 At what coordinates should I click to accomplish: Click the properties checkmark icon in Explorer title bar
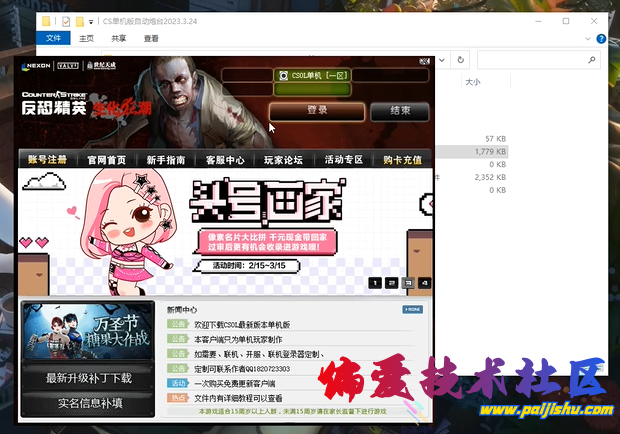[66, 21]
